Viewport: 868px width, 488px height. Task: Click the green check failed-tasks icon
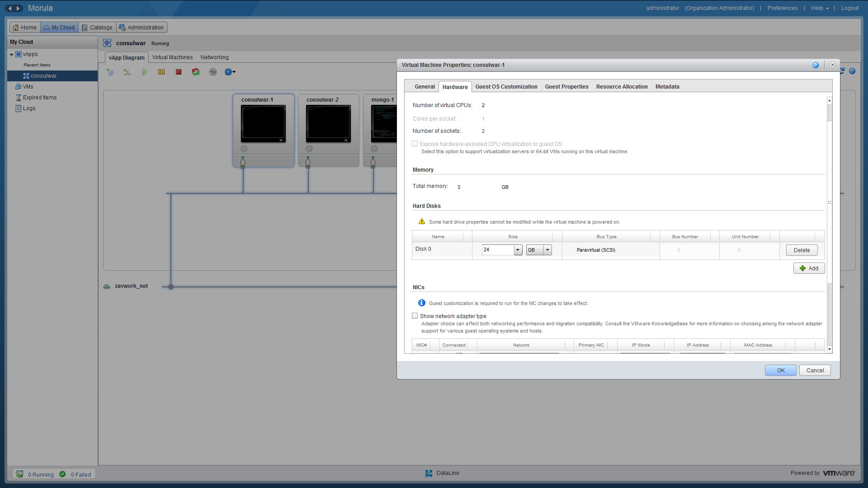(x=62, y=474)
